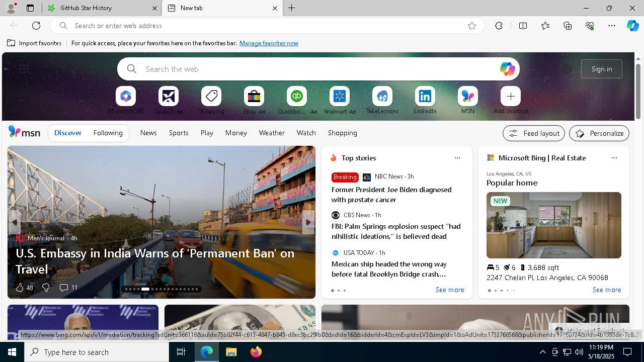
Task: Open the TakeLessons shortcut tile
Action: coord(382,96)
